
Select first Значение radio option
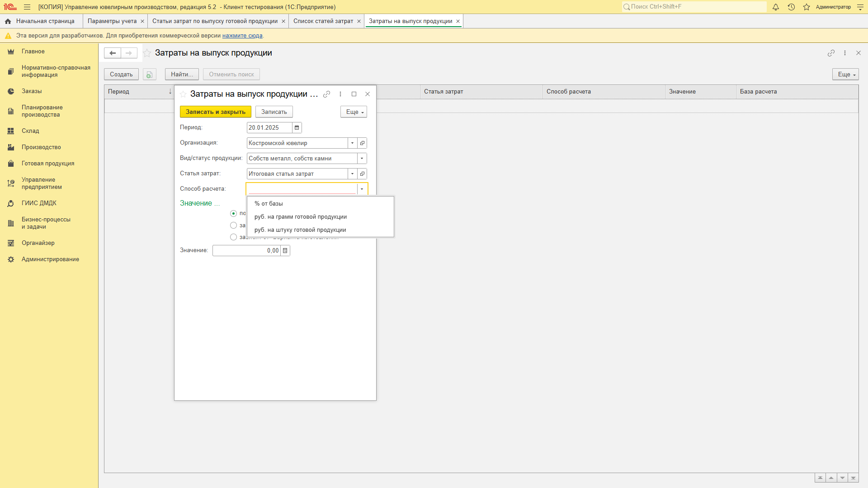pos(233,213)
